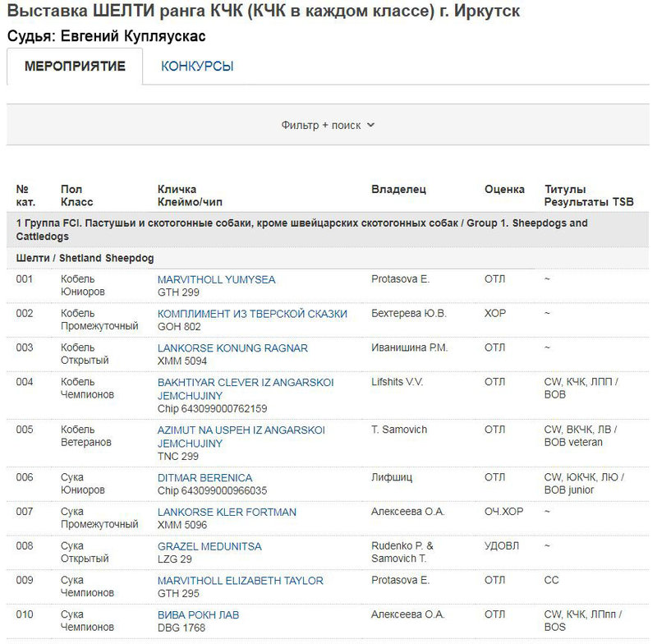657x644 pixels.
Task: Open DITMAR BERENICA dog link
Action: coord(204,478)
